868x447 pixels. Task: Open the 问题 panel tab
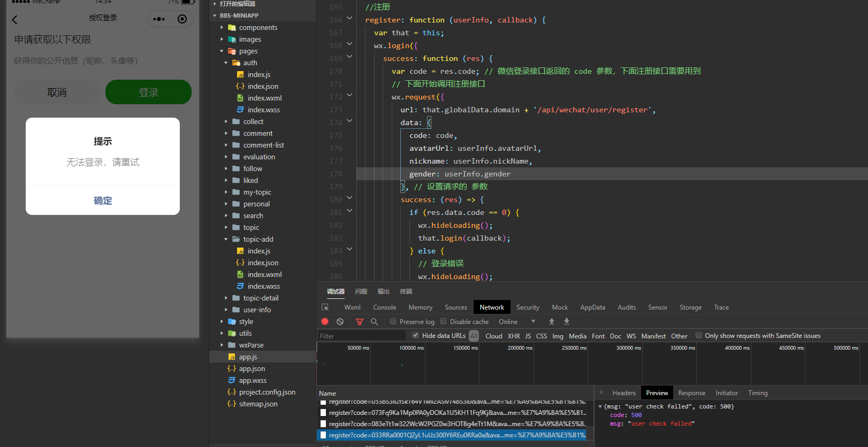pos(361,291)
